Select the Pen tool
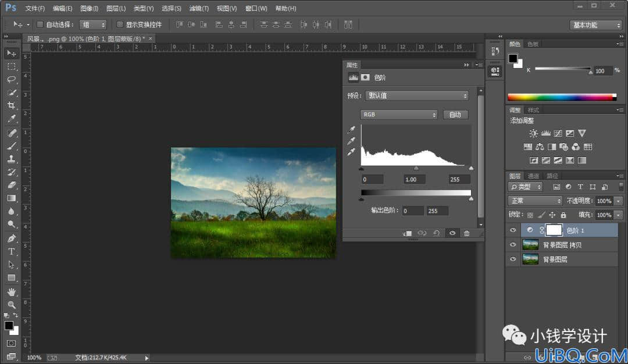Screen dimensions: 628x364 pyautogui.click(x=12, y=238)
